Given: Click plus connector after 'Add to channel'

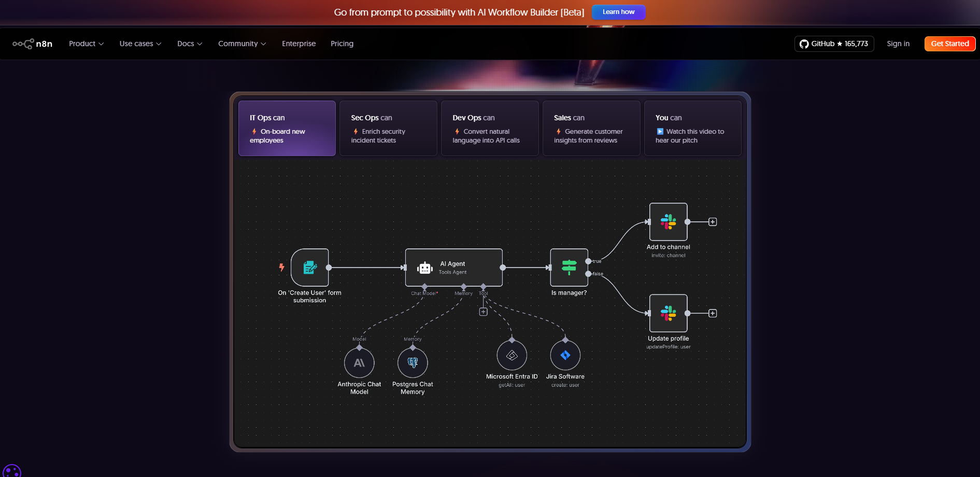Looking at the screenshot, I should pos(713,222).
